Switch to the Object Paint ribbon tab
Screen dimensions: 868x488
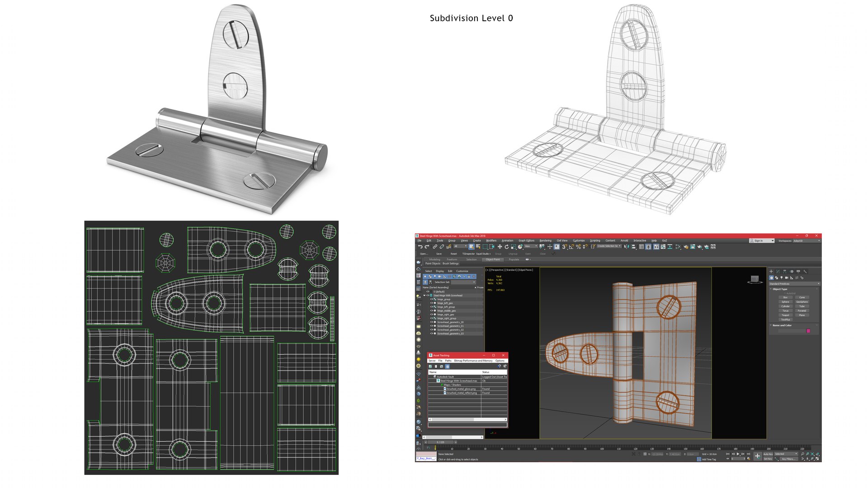tap(493, 259)
